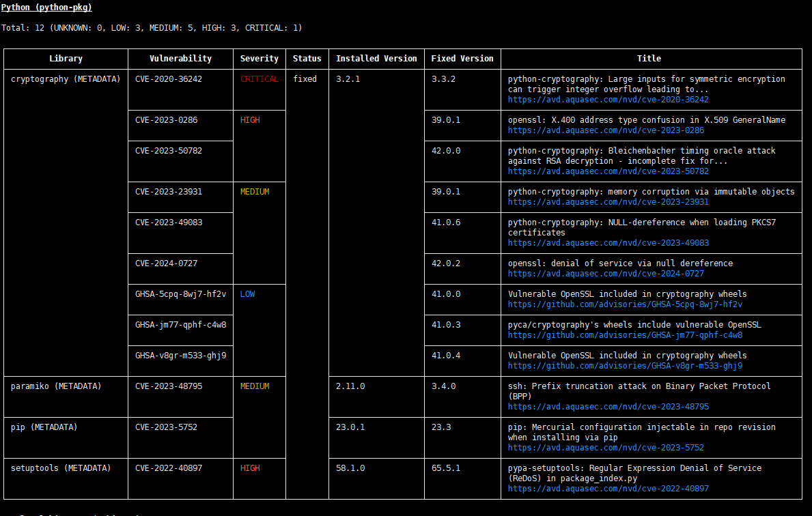The image size is (812, 516).
Task: Open the avd.aquasec.com link for cve-2020-36242
Action: [x=608, y=100]
